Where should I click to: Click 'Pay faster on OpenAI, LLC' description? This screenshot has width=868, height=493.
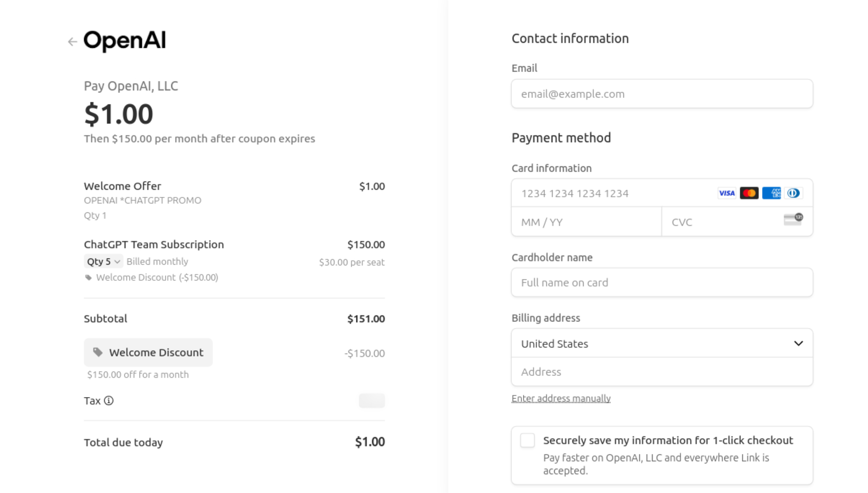click(656, 464)
